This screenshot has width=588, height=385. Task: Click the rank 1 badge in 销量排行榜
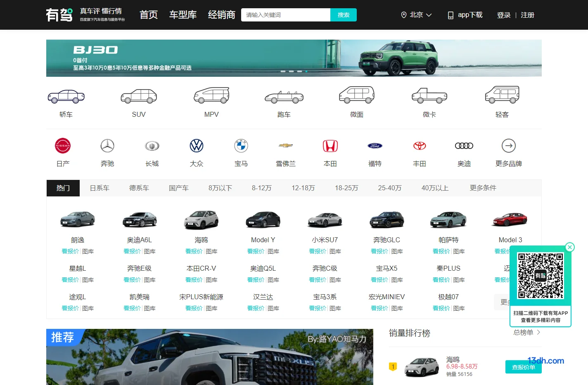(393, 366)
